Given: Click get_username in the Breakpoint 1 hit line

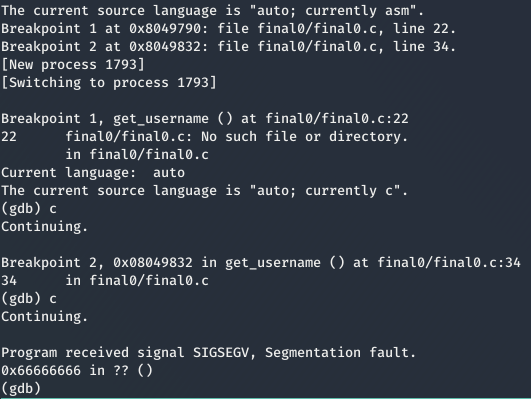Looking at the screenshot, I should point(161,119).
